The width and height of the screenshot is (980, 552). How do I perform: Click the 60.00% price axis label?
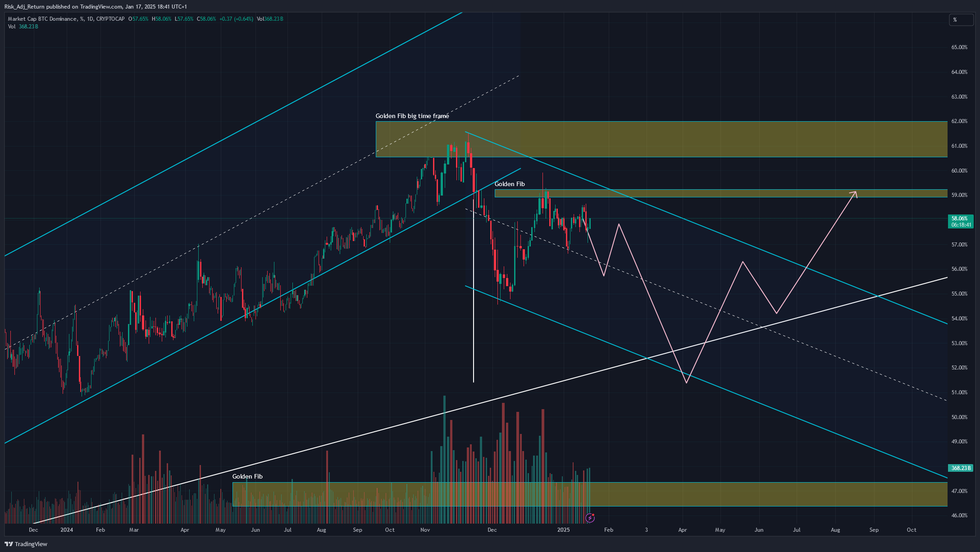point(959,171)
